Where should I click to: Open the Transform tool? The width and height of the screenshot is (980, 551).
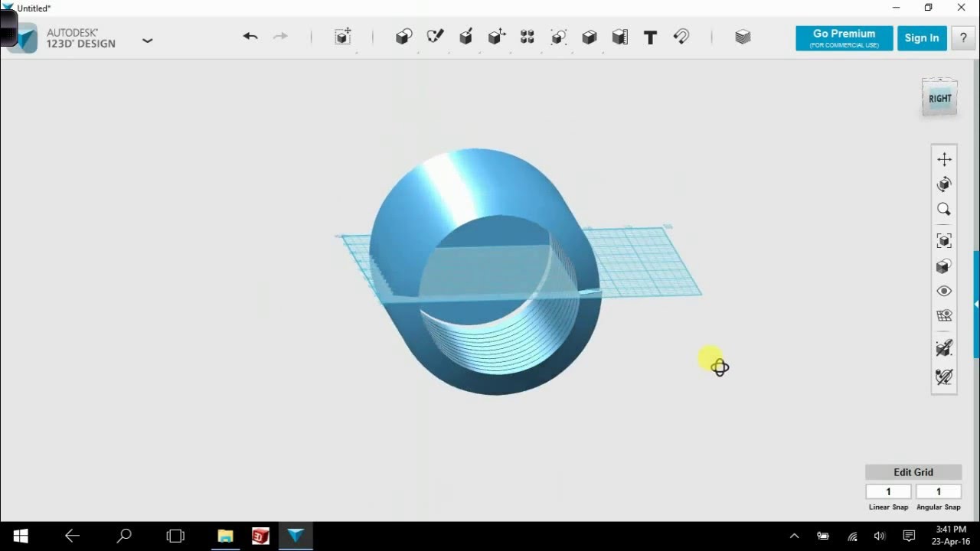click(x=343, y=37)
